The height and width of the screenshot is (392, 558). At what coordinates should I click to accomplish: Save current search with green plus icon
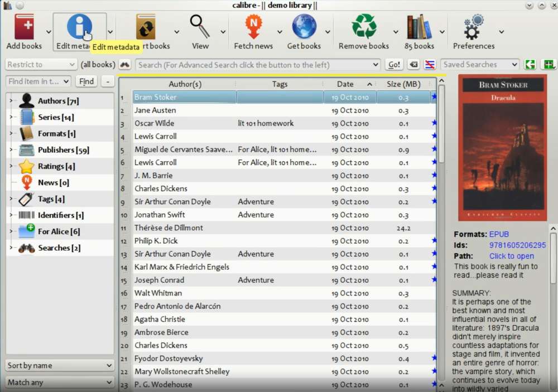(549, 65)
